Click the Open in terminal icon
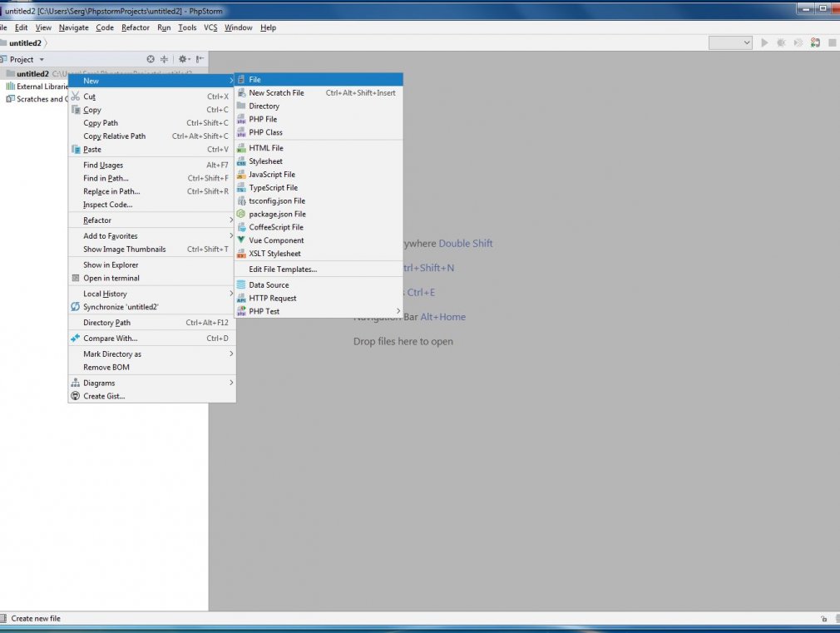This screenshot has width=840, height=633. click(x=76, y=278)
